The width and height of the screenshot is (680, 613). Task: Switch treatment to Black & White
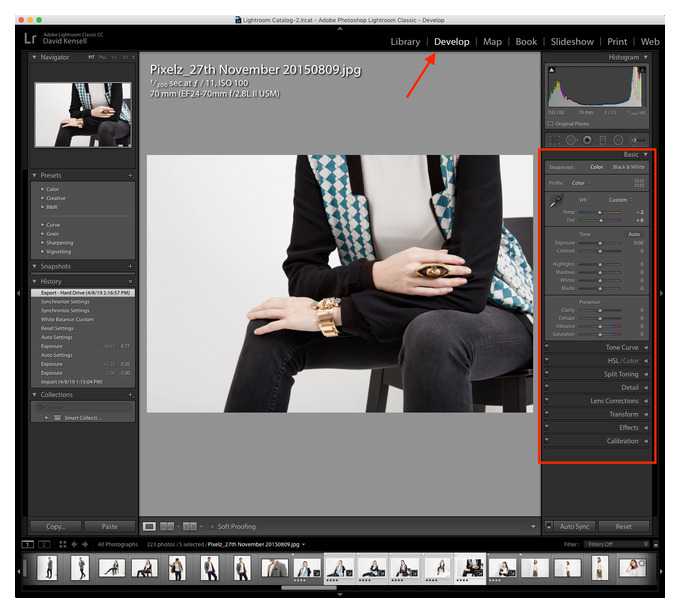627,167
